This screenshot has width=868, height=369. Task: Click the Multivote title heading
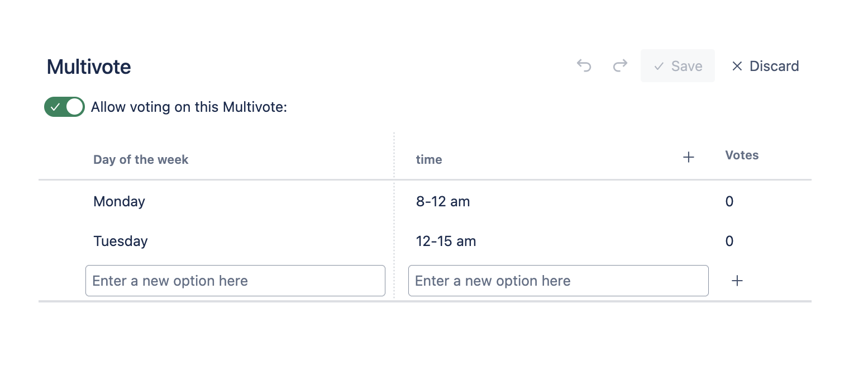(89, 67)
